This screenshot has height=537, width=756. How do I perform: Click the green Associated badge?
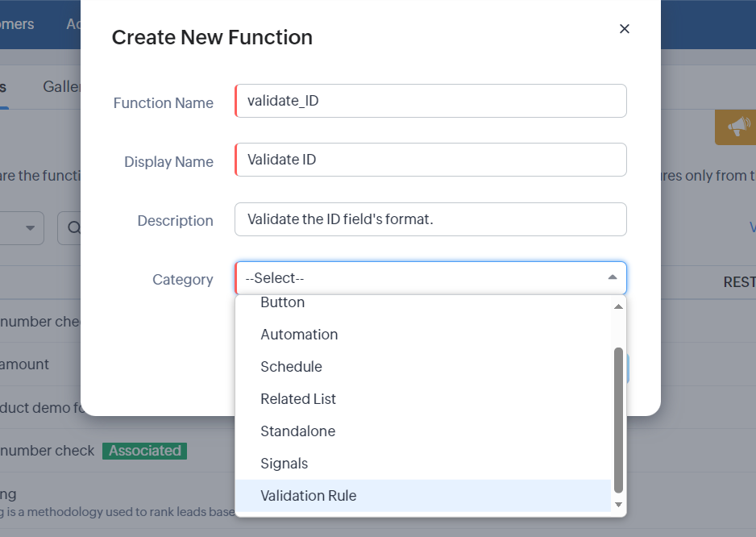pos(145,451)
